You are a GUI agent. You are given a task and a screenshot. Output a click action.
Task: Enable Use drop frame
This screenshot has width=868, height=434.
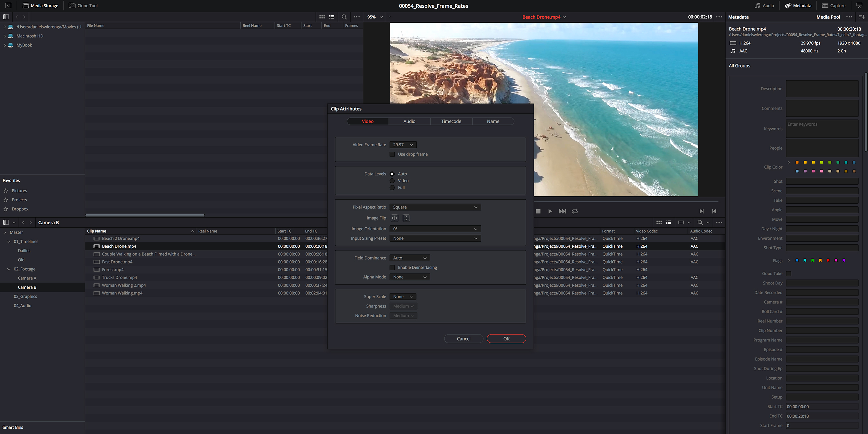[392, 154]
